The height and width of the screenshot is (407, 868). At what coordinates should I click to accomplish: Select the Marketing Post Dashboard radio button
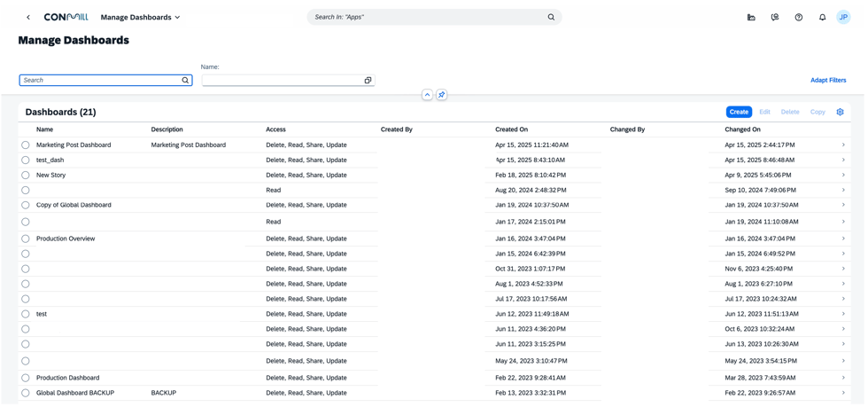(x=26, y=145)
